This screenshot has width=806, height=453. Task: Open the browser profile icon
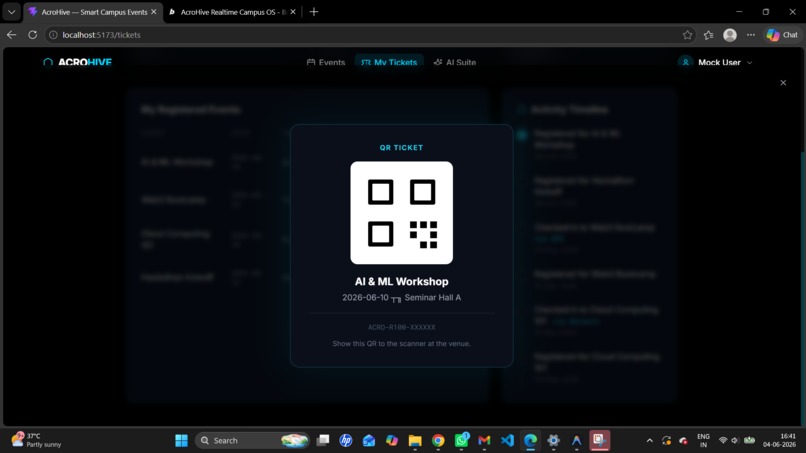point(730,35)
